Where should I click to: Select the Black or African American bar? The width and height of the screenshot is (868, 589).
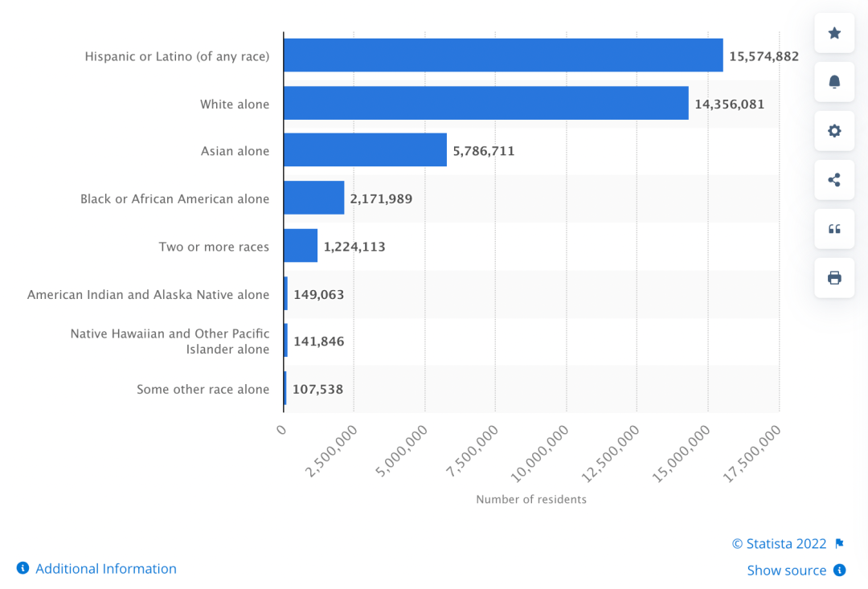(x=313, y=198)
